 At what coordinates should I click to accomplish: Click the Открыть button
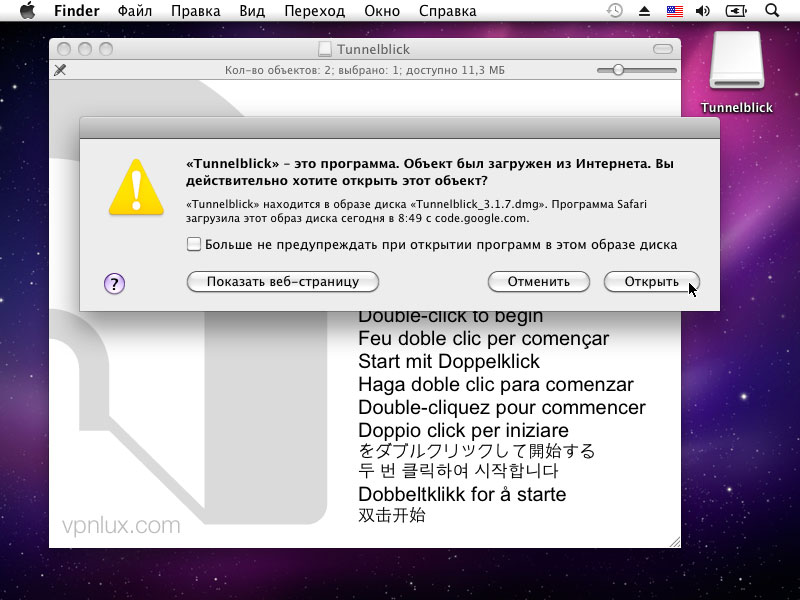coord(652,282)
